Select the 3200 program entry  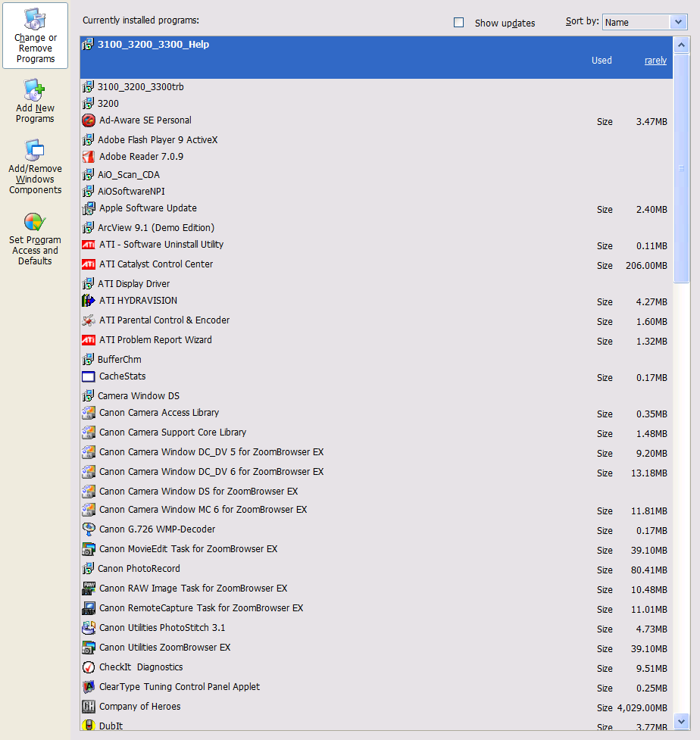point(377,103)
